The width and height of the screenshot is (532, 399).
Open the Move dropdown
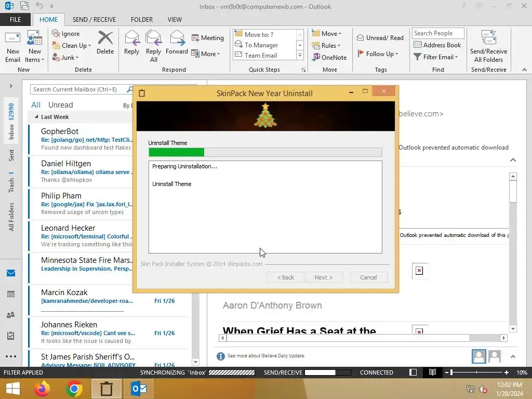(x=326, y=34)
